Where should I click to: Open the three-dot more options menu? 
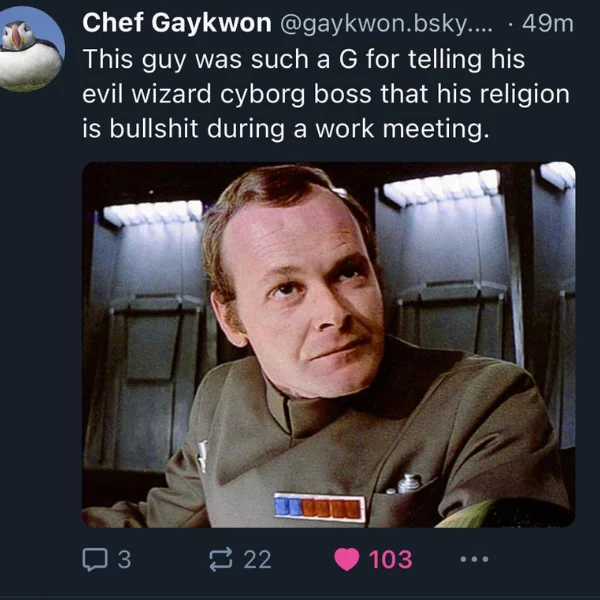474,559
